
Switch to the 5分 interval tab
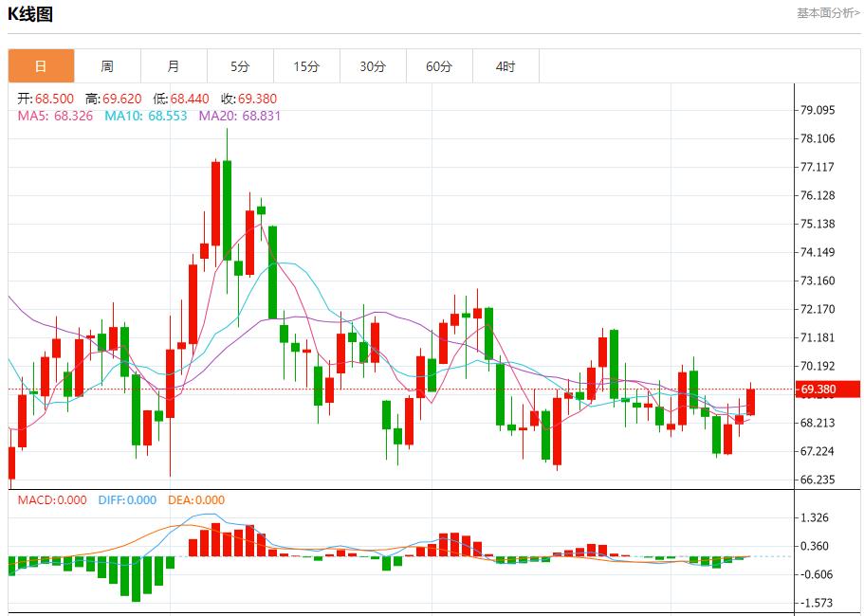click(x=240, y=66)
